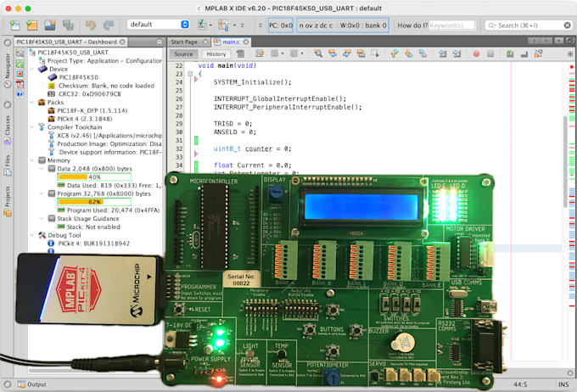Close the main.c tab
577x392 pixels.
point(246,42)
